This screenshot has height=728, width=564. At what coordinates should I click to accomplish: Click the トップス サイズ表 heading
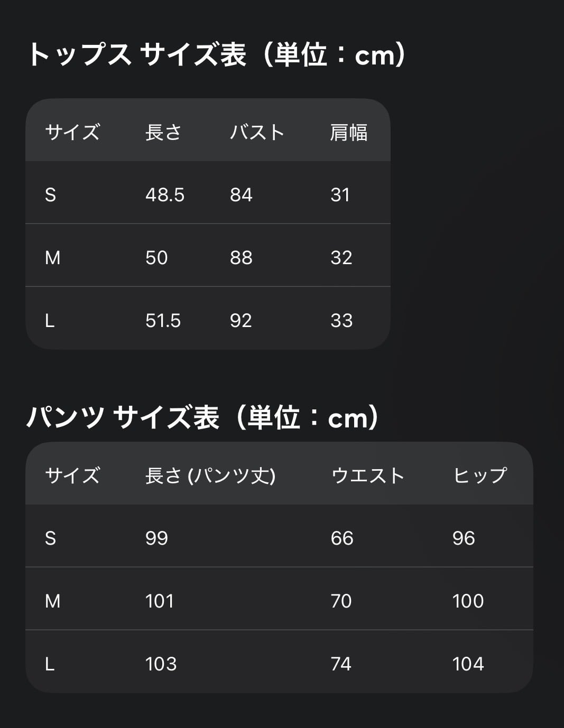(217, 55)
